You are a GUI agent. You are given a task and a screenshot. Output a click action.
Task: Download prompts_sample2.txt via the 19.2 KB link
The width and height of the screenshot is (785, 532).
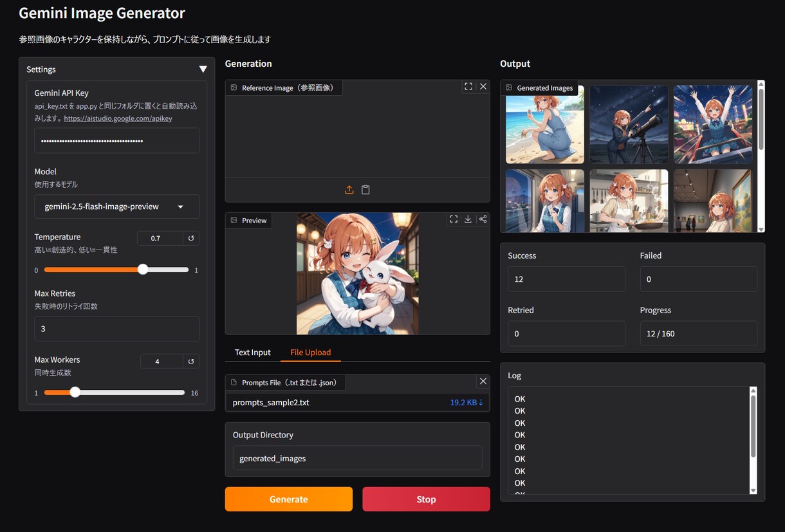pyautogui.click(x=466, y=403)
